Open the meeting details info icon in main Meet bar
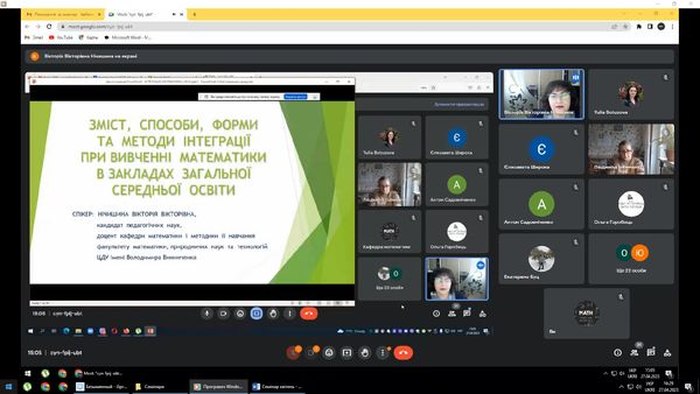 (x=617, y=353)
